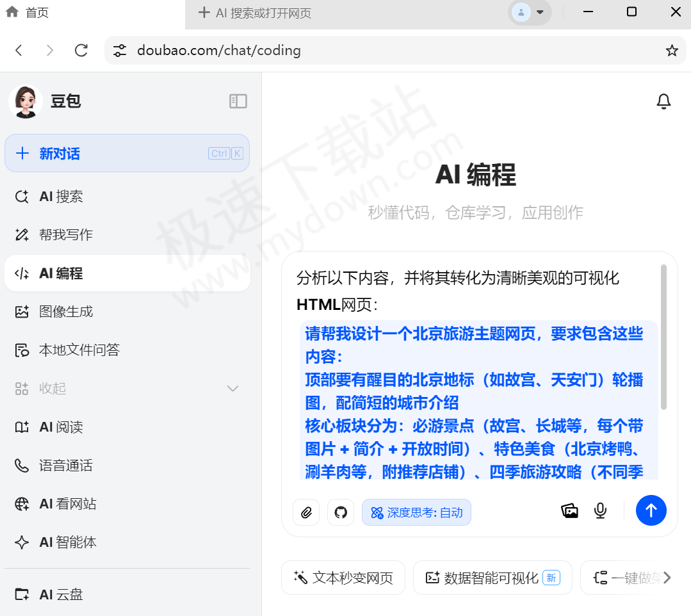Click the attachment paperclip in chat box
Screen dimensions: 691x616
[x=306, y=512]
